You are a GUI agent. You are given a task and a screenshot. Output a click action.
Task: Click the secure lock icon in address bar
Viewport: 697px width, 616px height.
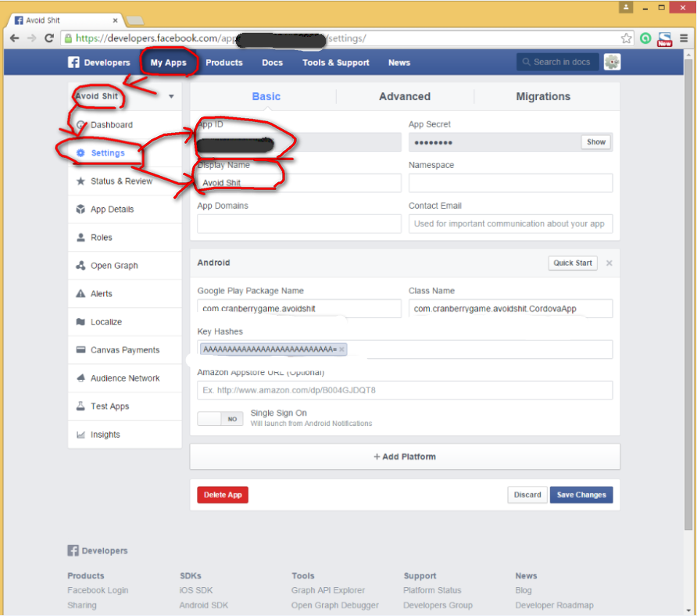pos(68,38)
